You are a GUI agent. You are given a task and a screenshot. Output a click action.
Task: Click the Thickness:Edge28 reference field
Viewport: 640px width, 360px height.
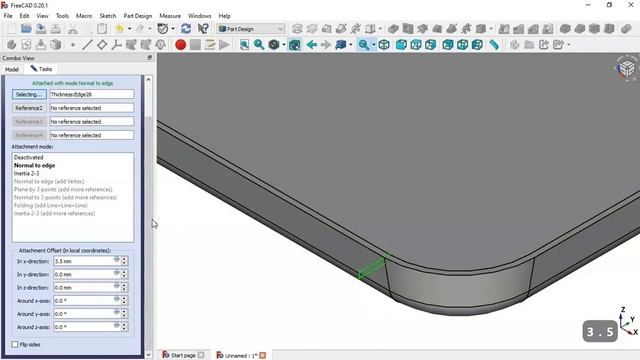tap(91, 94)
